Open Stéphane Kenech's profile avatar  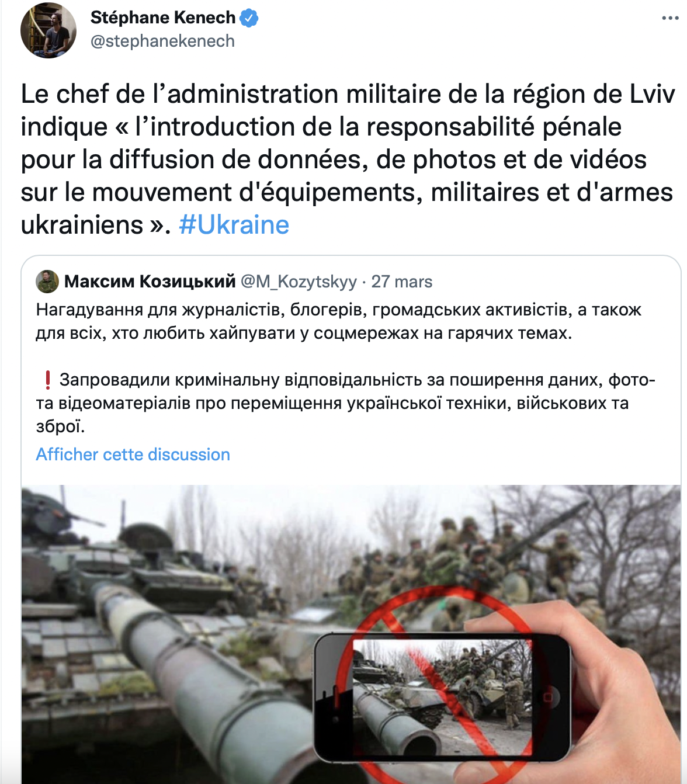click(x=48, y=30)
